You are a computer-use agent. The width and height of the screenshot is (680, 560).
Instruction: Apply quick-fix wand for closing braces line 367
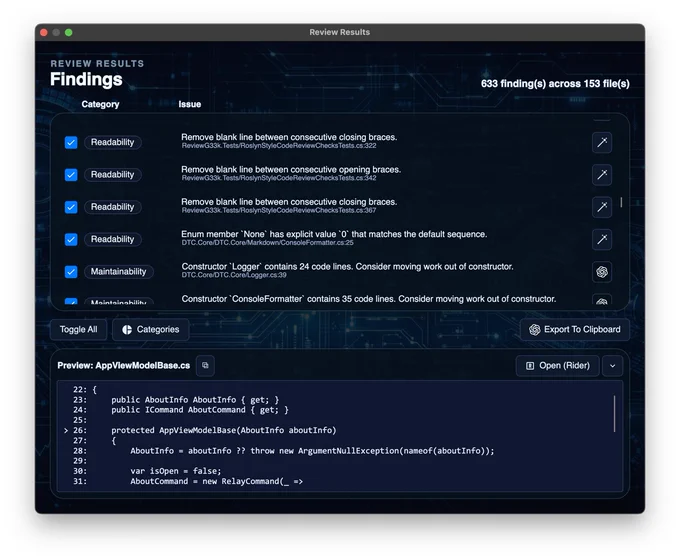tap(602, 207)
